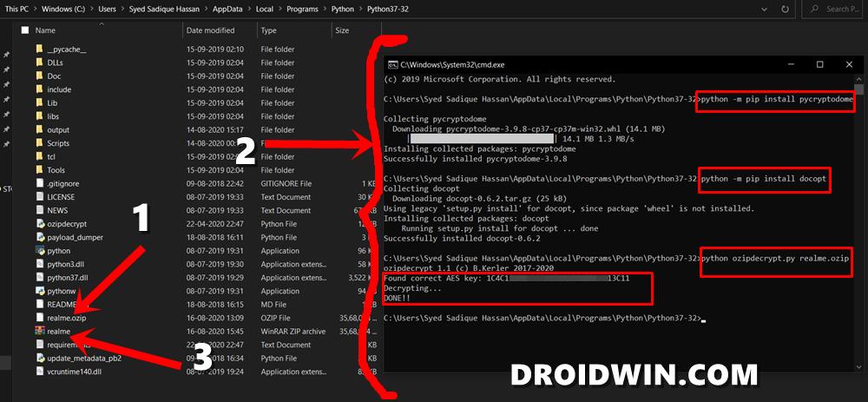Click the realme.ozip file icon
This screenshot has height=402, width=868.
coord(39,317)
